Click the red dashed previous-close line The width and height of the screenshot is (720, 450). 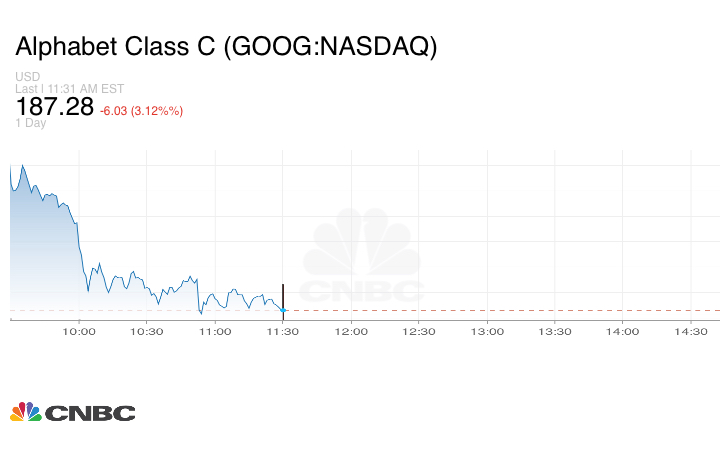pyautogui.click(x=500, y=310)
